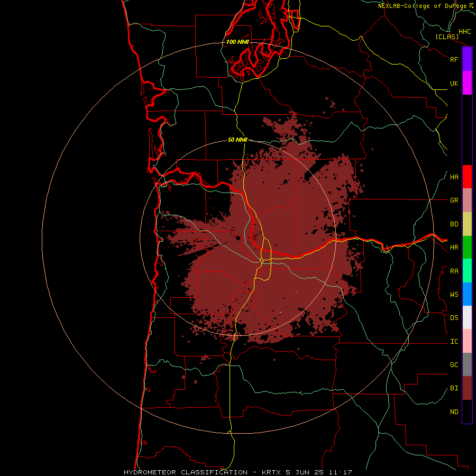Click the DS legend label
Image resolution: width=476 pixels, height=476 pixels.
pyautogui.click(x=454, y=318)
